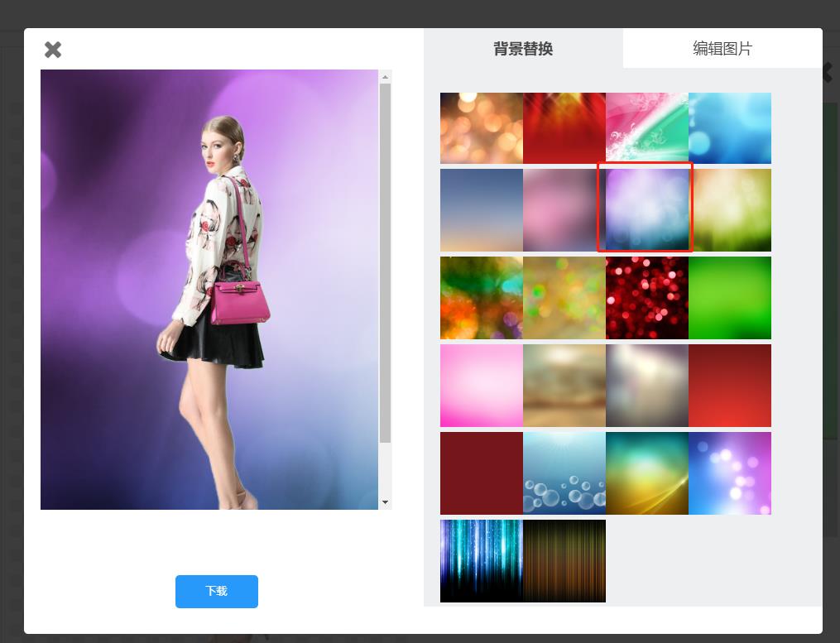Click the blue 下载 button
This screenshot has width=840, height=643.
click(x=217, y=592)
